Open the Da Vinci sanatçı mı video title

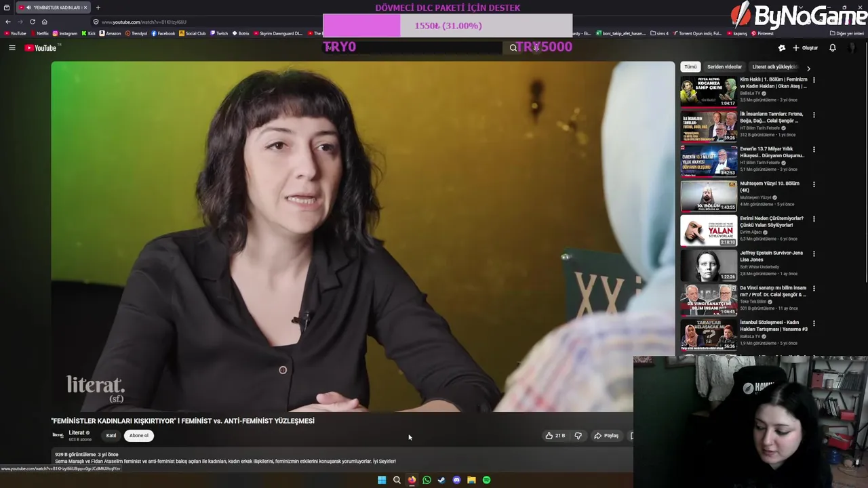[773, 291]
